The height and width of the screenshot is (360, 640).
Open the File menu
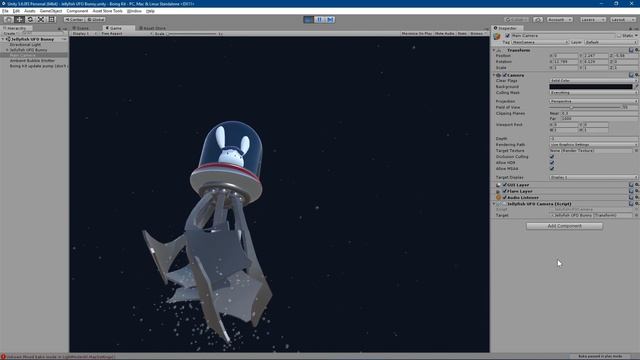5,11
